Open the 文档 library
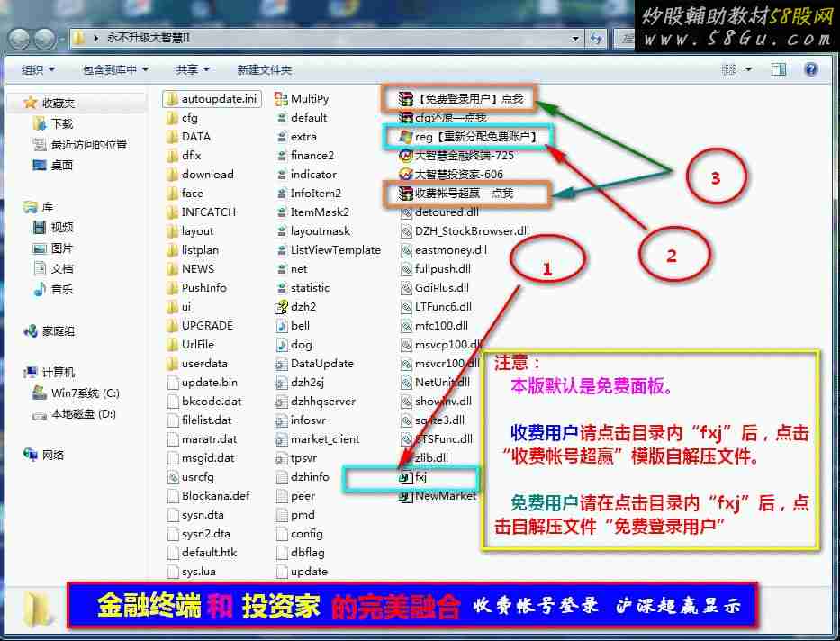This screenshot has width=840, height=641. 61,269
